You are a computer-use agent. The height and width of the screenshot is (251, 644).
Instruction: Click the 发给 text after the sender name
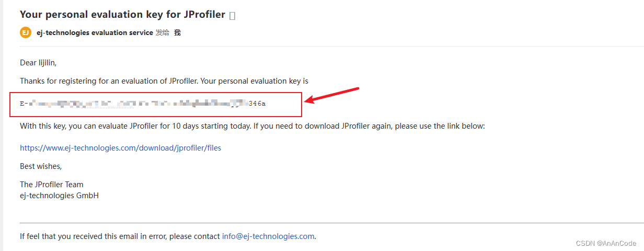coord(162,32)
